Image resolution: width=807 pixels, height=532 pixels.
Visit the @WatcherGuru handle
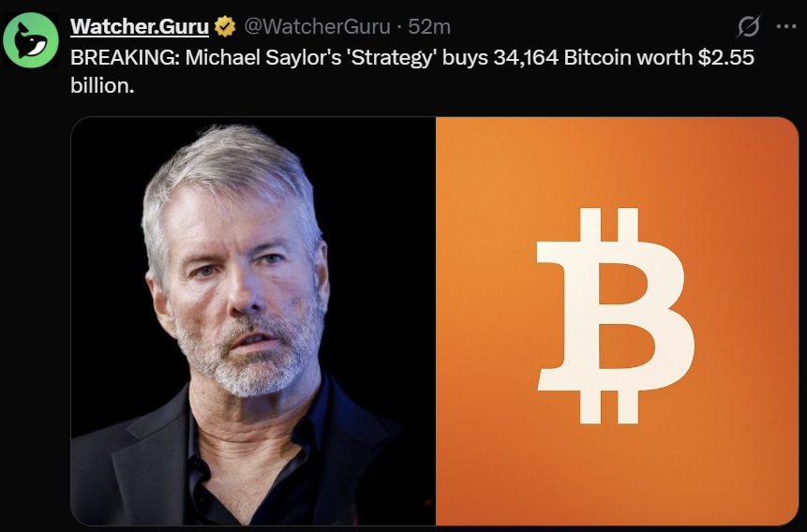click(317, 26)
